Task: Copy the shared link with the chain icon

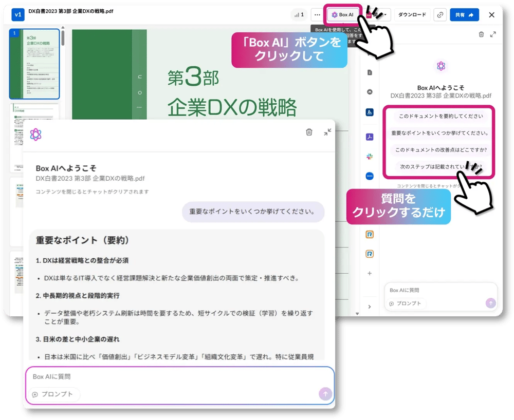Action: 440,15
